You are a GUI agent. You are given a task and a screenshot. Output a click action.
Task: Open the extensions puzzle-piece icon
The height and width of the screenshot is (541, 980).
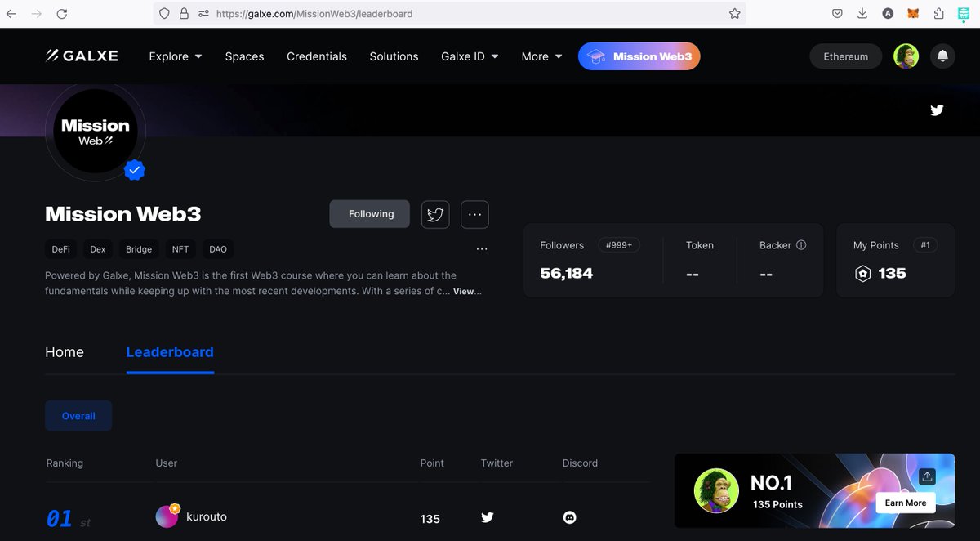(938, 14)
